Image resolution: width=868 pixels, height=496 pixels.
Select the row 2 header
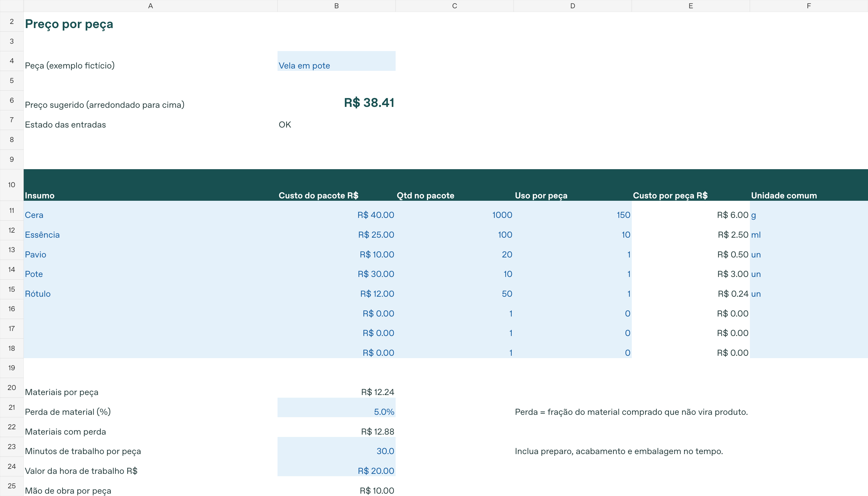click(12, 22)
